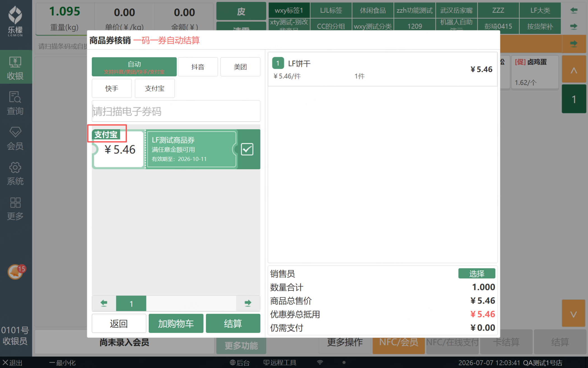Go to previous coupon page arrow
Image resolution: width=588 pixels, height=368 pixels.
click(x=104, y=303)
